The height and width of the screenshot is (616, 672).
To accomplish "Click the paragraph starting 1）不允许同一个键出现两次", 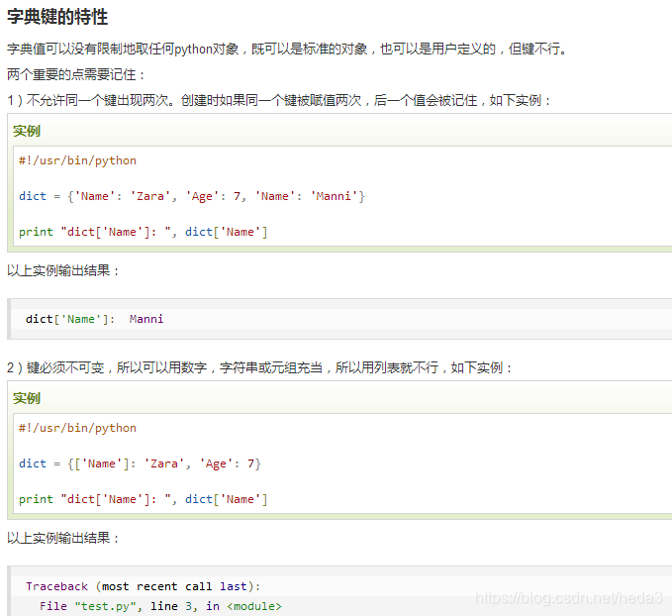I will pos(279,100).
